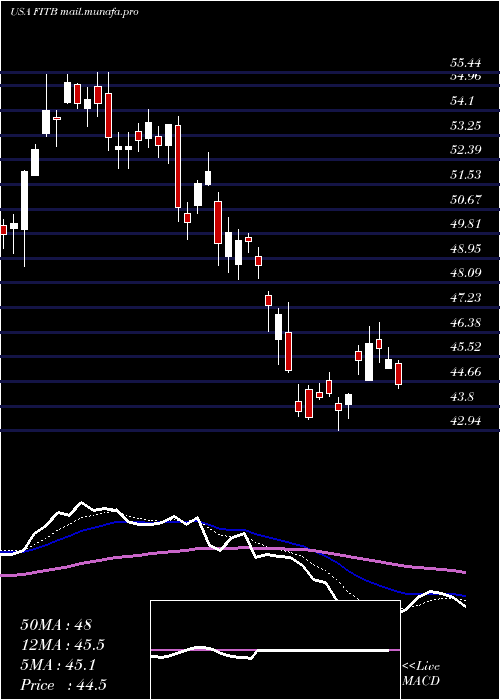The image size is (500, 700).
Task: Click the USA FITB mail.munafa.pro title
Action: pos(74,12)
